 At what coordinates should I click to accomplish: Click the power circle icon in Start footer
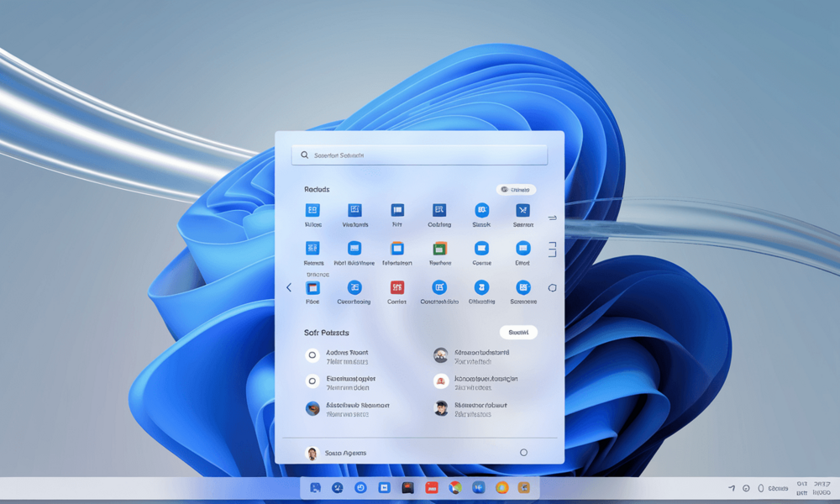pos(523,453)
